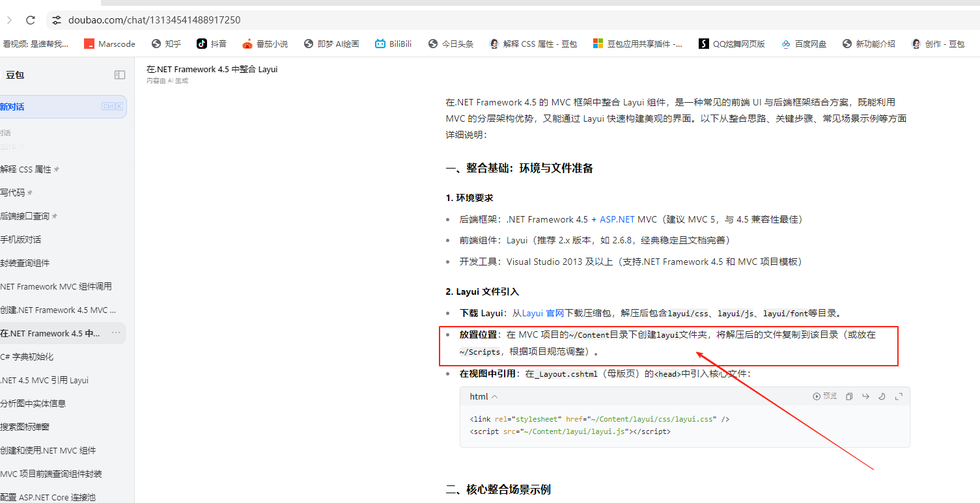
Task: Click 预览 to preview the code
Action: click(825, 396)
